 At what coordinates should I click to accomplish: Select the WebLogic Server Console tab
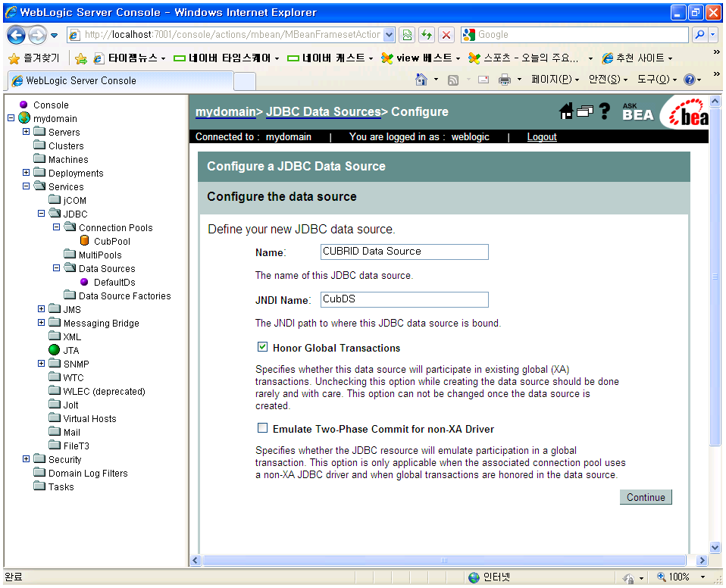[120, 80]
